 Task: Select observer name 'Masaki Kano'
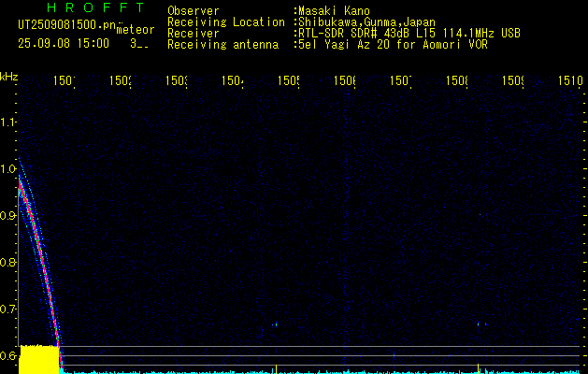point(334,11)
